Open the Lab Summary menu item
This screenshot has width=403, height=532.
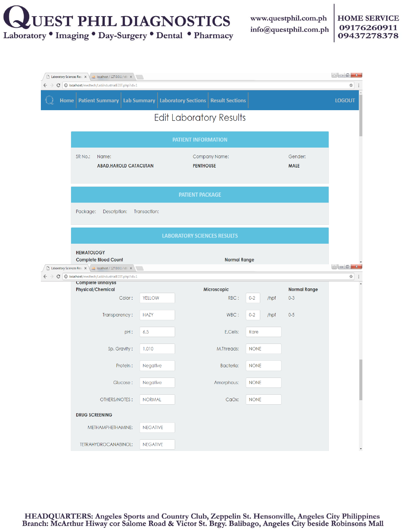tap(139, 101)
